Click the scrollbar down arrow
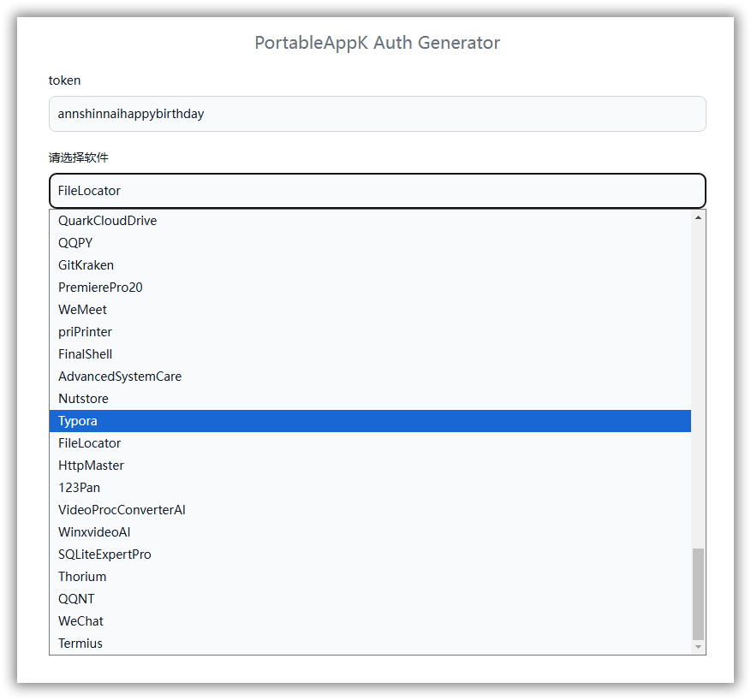Image resolution: width=751 pixels, height=700 pixels. point(699,648)
